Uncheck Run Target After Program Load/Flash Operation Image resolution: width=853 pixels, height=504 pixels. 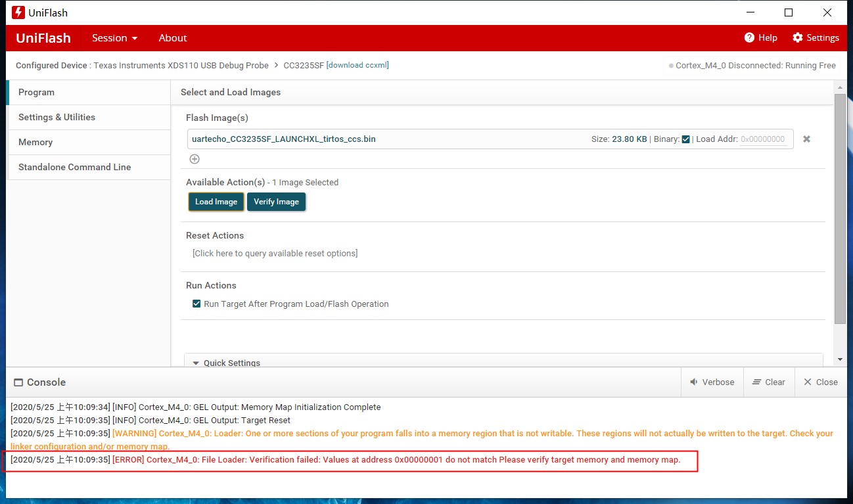(196, 304)
